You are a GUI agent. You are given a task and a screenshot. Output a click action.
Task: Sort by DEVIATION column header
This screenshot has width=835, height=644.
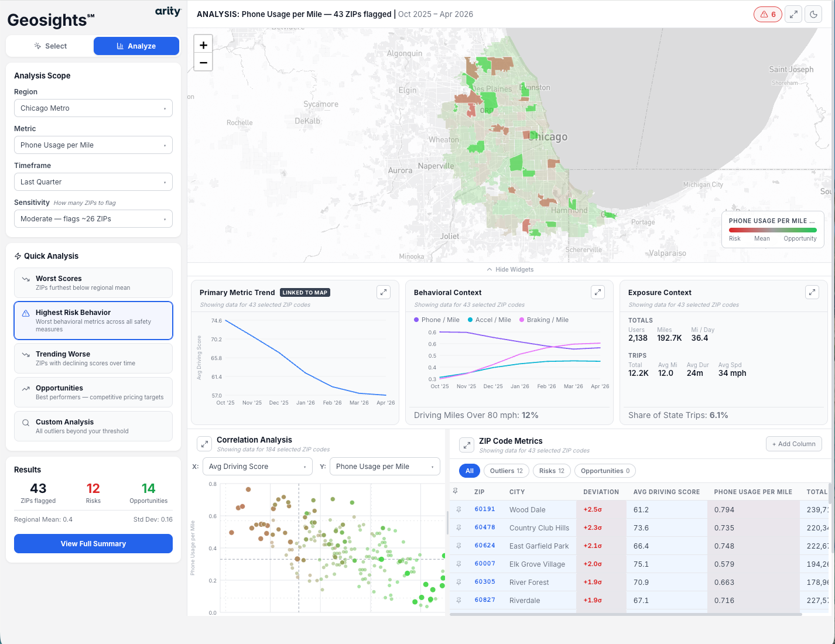pos(601,492)
